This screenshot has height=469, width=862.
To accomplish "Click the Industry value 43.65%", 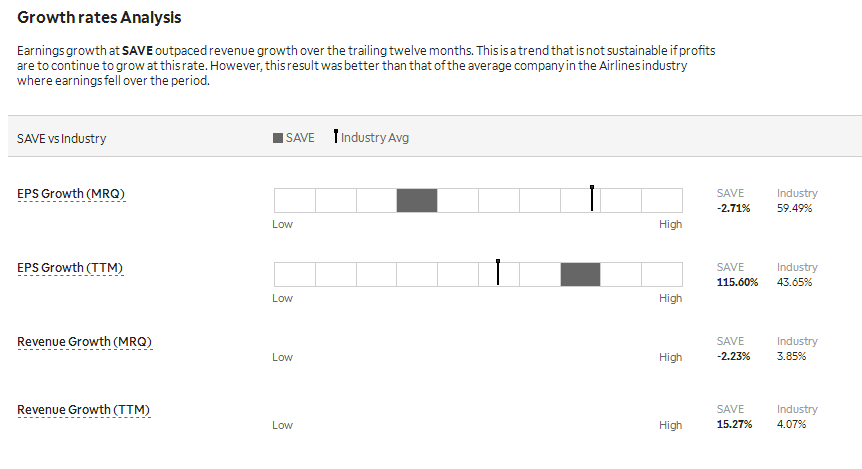I will [794, 283].
